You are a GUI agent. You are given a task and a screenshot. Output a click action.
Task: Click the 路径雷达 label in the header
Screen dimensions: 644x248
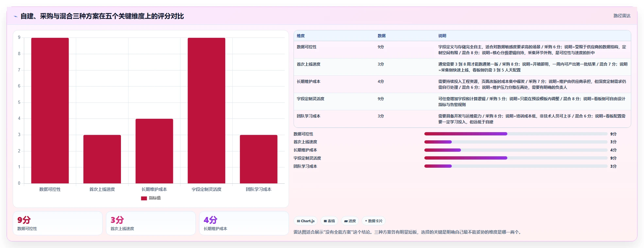622,16
